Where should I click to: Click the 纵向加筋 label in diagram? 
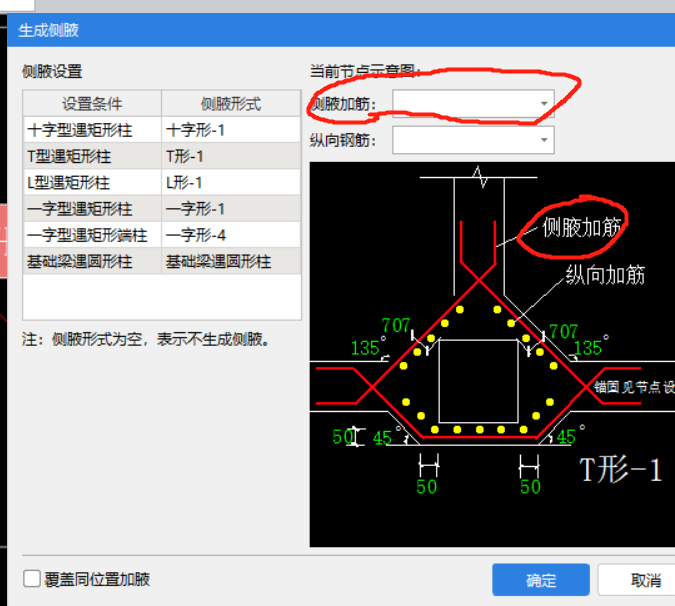(605, 275)
